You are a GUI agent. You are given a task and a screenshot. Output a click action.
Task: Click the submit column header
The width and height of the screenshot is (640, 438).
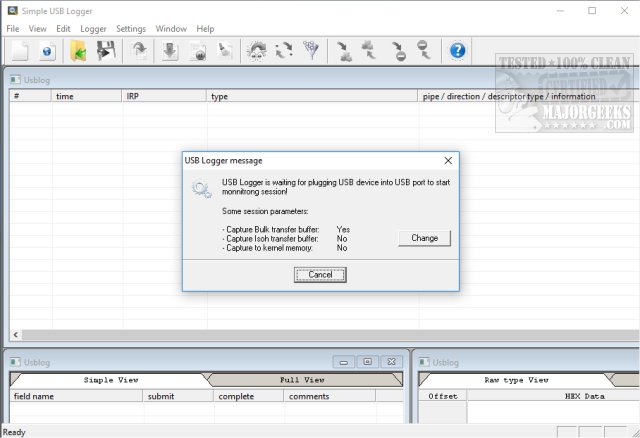point(178,396)
